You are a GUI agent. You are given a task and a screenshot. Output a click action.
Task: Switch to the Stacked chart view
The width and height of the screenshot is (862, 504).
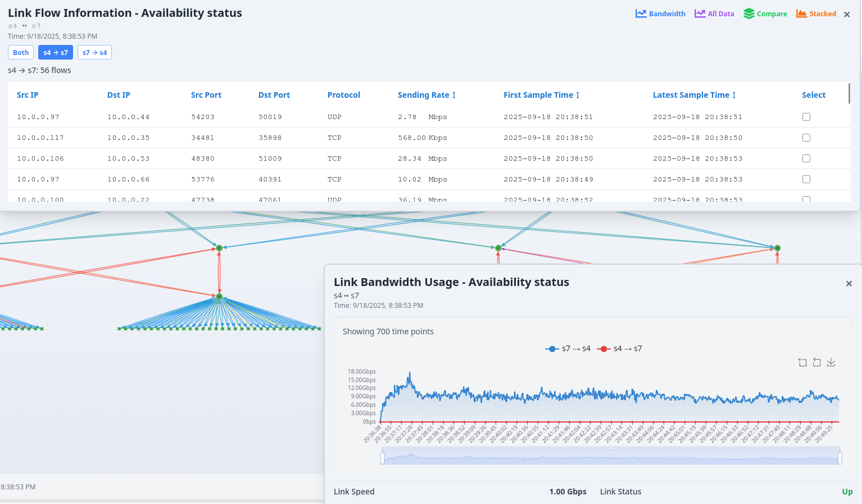click(x=816, y=13)
